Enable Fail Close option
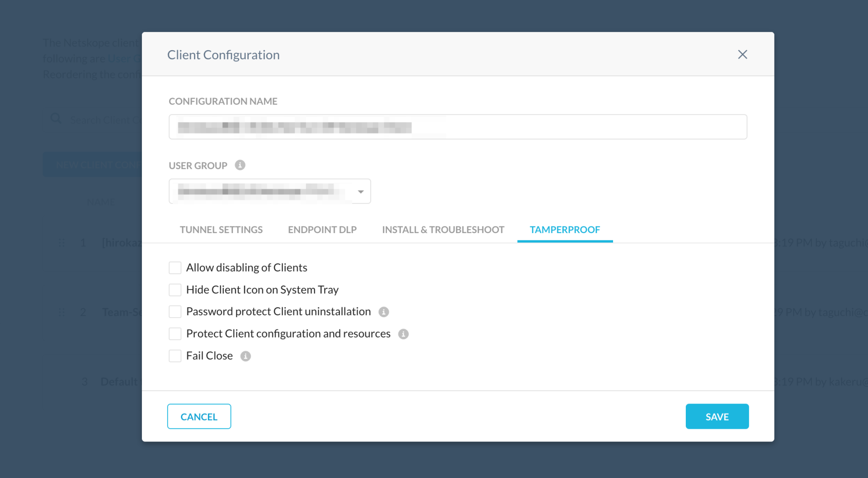The height and width of the screenshot is (478, 868). 175,356
